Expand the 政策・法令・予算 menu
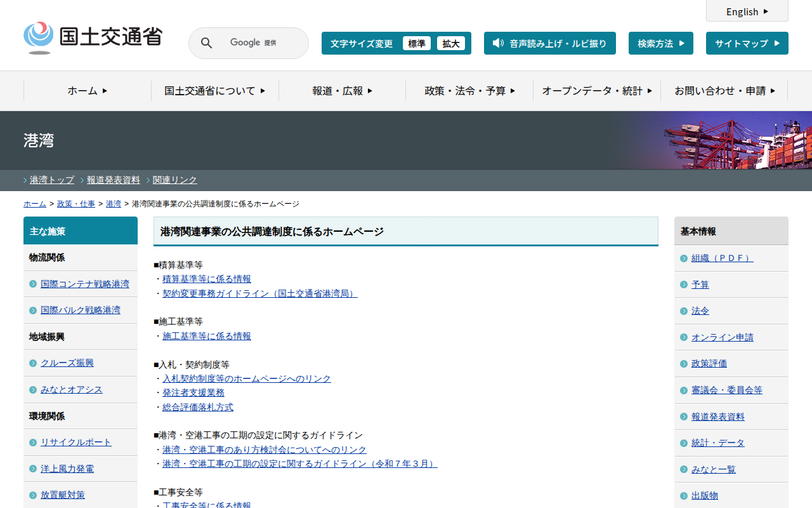This screenshot has height=508, width=812. pos(469,91)
